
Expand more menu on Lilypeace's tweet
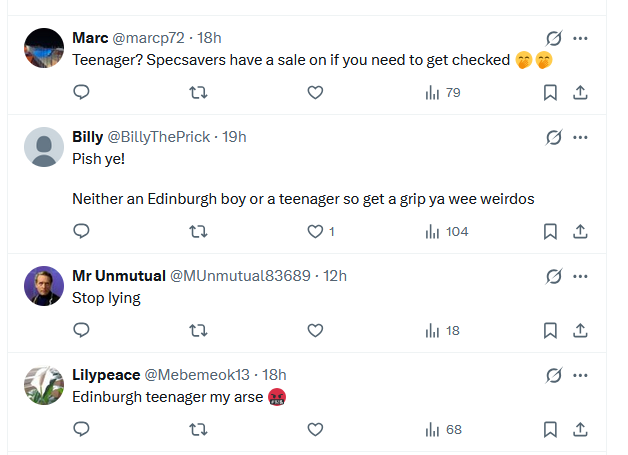click(581, 376)
